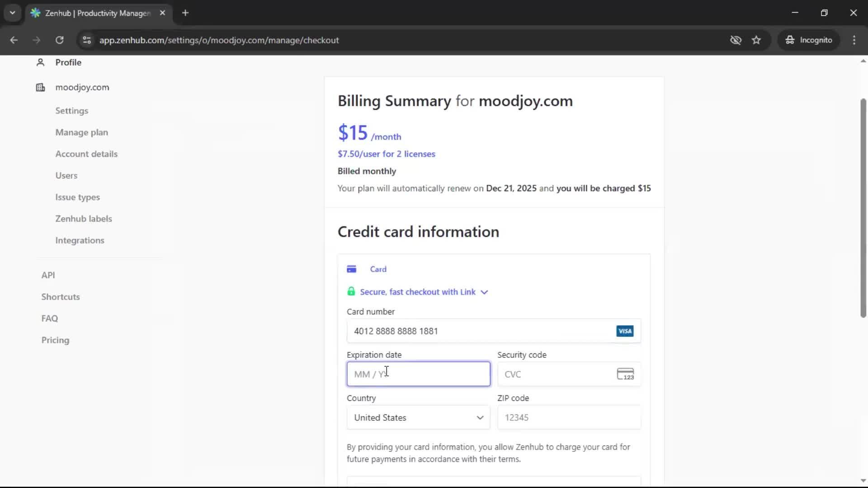Open the Country dropdown showing United States
Viewport: 868px width, 488px height.
pyautogui.click(x=418, y=418)
